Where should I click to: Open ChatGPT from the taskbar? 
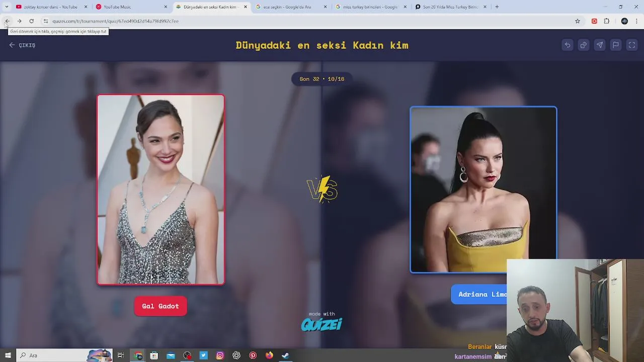236,355
